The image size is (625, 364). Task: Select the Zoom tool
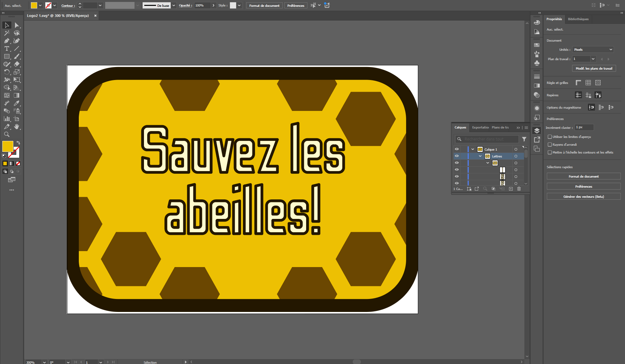7,134
